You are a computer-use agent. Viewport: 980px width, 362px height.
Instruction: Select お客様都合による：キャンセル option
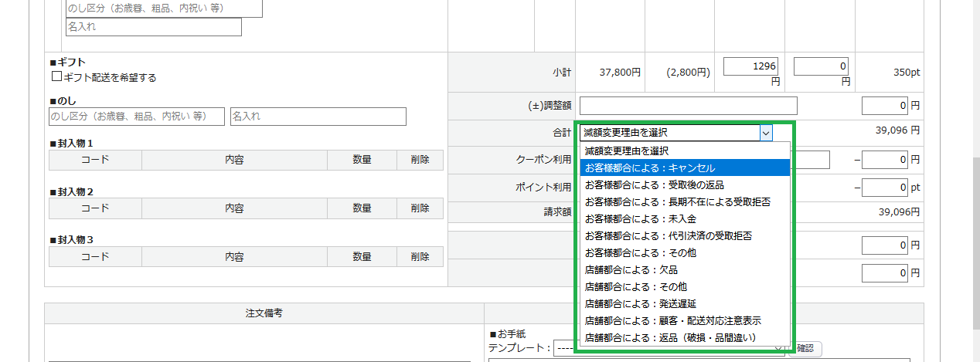(x=684, y=167)
